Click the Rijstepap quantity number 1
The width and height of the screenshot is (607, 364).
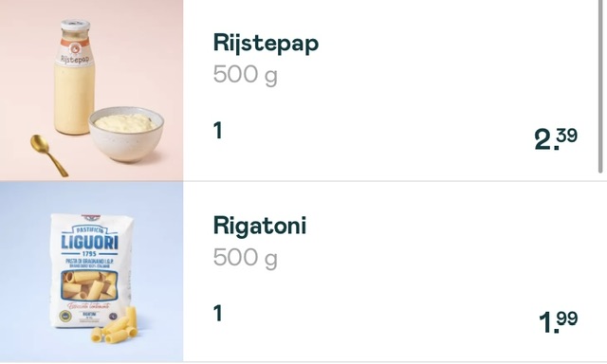pyautogui.click(x=218, y=131)
